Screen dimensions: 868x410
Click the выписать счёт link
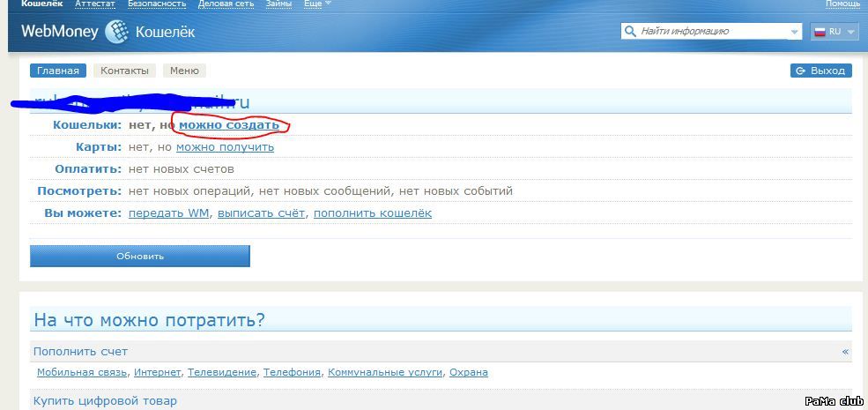click(262, 213)
